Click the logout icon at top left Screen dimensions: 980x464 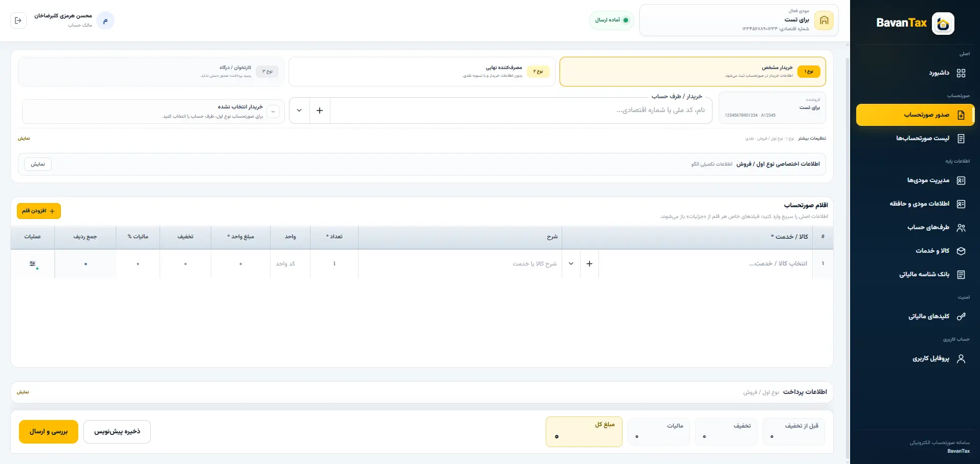(18, 20)
